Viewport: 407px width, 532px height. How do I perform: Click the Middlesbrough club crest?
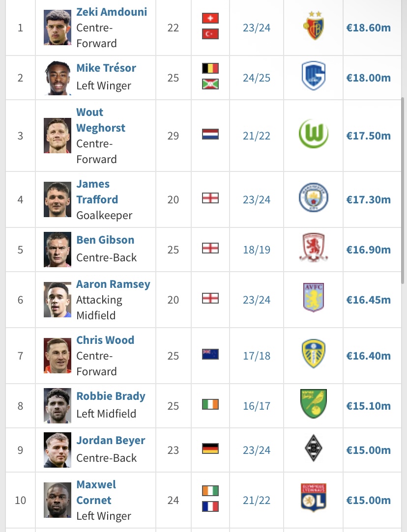[314, 248]
